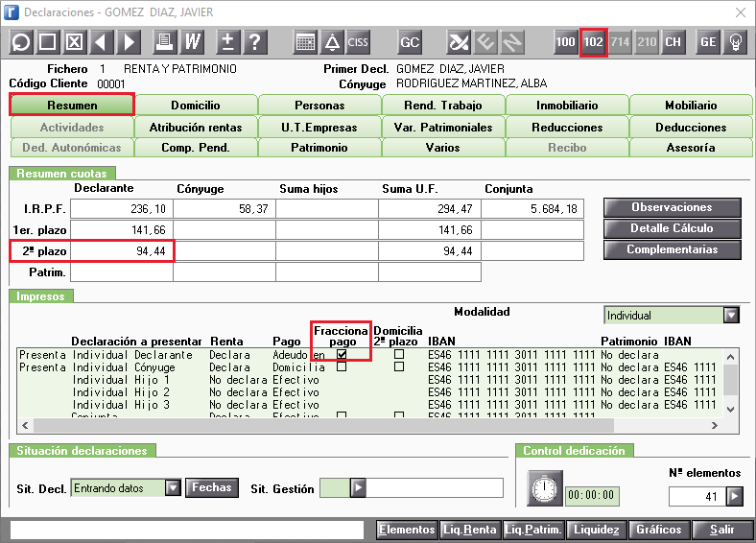This screenshot has width=756, height=543.
Task: Click the Declarante I.R.P.F. cell 236,10
Action: (122, 209)
